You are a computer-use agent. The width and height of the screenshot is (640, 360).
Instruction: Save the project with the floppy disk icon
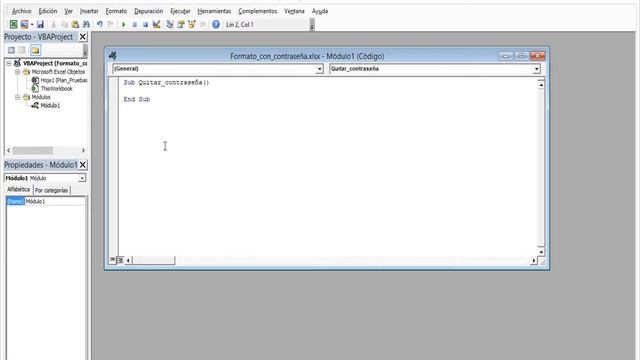point(40,24)
